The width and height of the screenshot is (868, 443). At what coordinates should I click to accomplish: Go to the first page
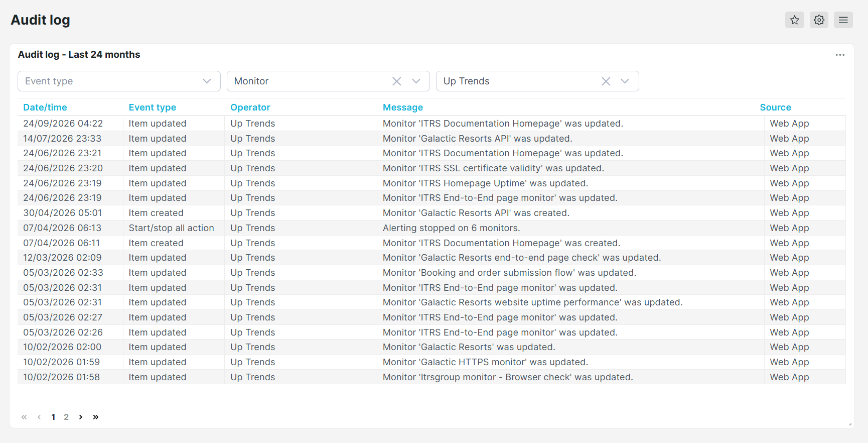[24, 417]
